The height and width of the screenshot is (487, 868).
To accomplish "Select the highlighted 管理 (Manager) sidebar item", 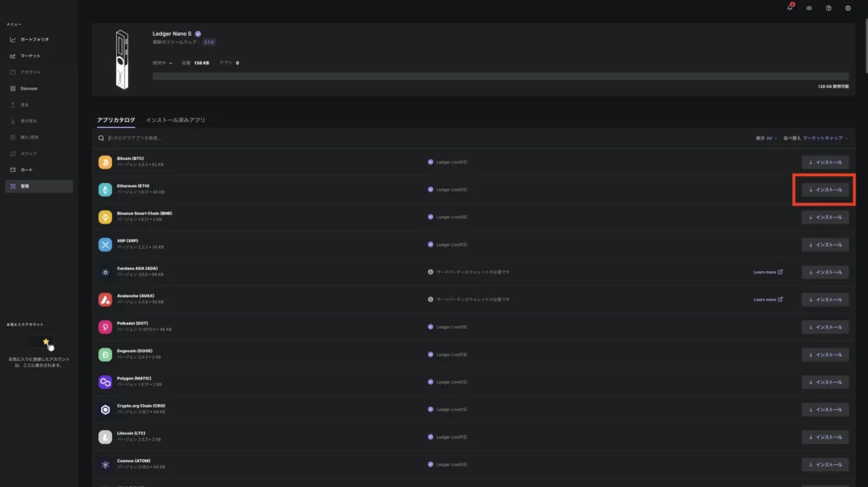I will [x=39, y=186].
